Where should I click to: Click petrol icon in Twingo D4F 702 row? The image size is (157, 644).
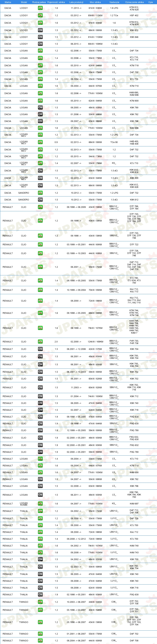[40, 634]
